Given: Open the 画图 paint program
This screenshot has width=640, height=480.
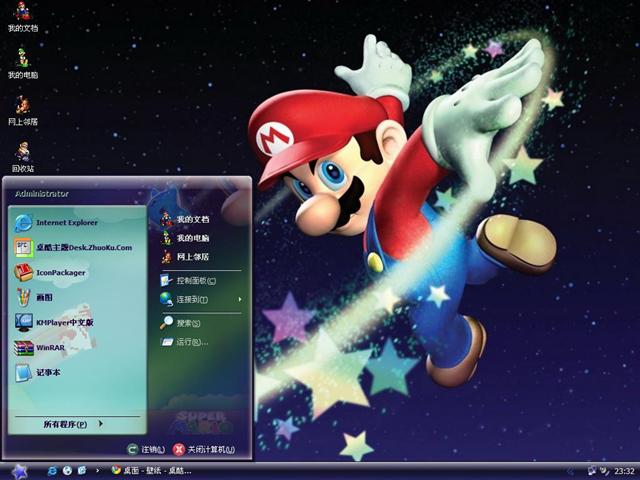Looking at the screenshot, I should click(45, 297).
